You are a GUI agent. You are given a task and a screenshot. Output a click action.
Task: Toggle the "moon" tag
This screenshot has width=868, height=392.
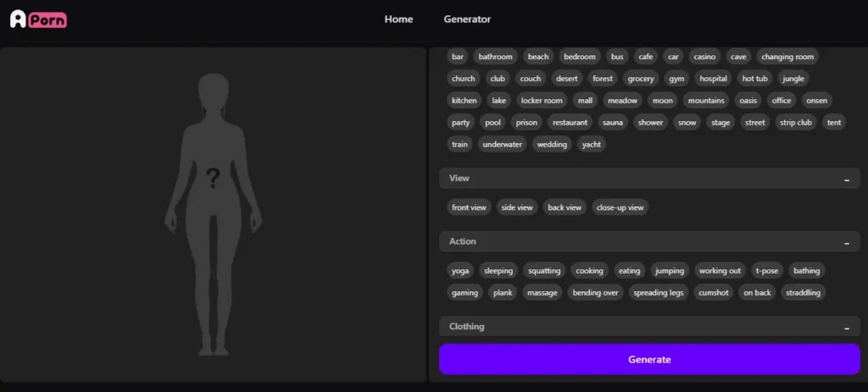click(x=663, y=101)
